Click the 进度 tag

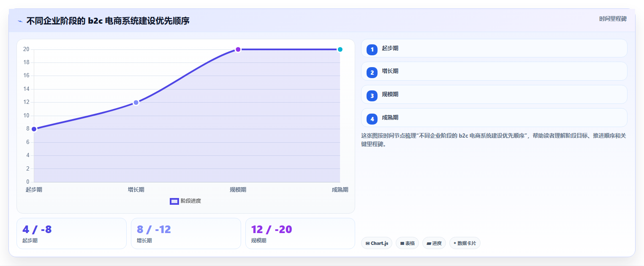click(x=434, y=243)
